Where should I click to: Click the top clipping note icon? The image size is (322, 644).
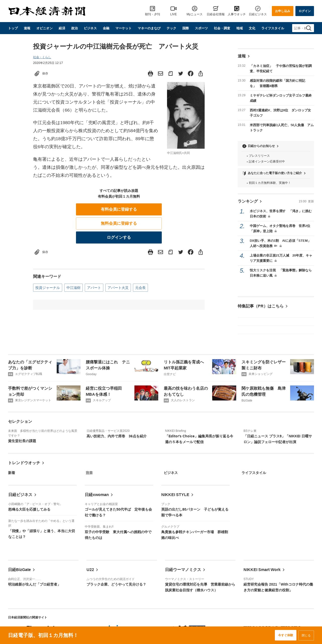(171, 73)
